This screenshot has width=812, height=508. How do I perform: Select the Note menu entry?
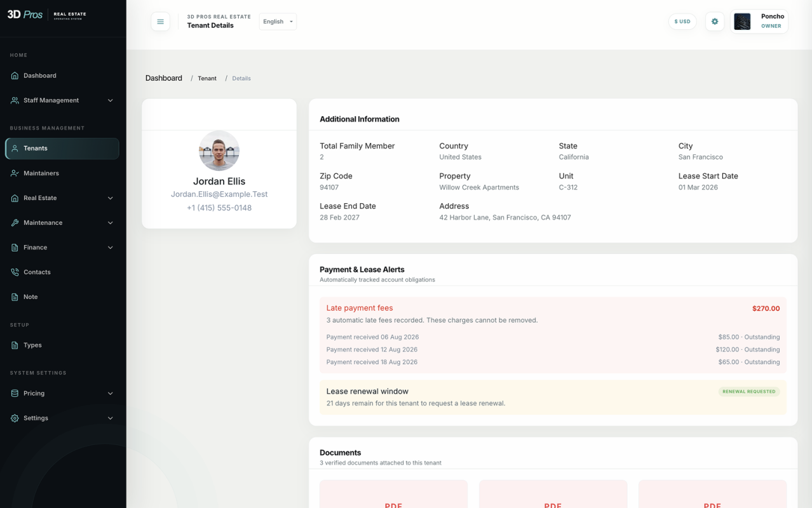(62, 297)
